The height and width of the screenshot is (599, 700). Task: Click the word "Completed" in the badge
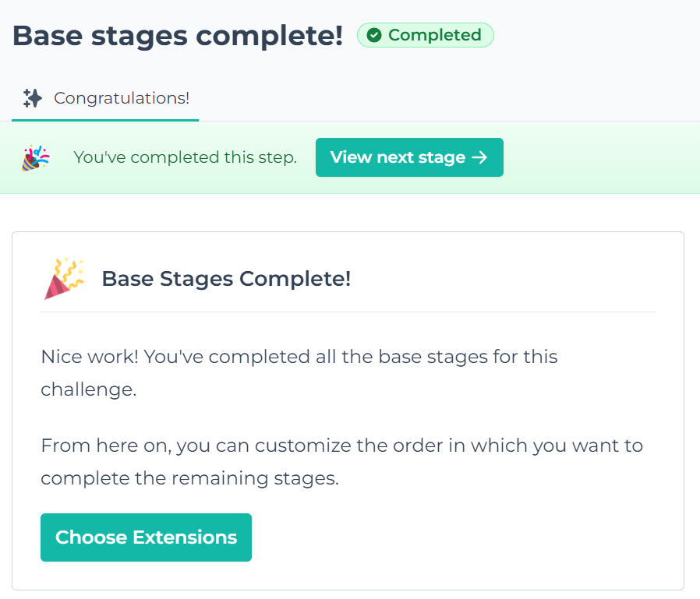pyautogui.click(x=434, y=35)
